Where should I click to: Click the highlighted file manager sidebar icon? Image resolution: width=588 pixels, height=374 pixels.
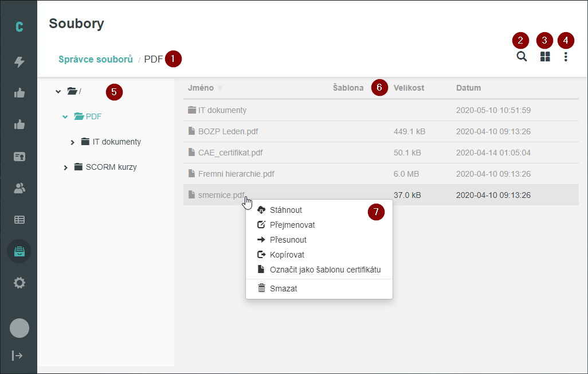[x=19, y=251]
